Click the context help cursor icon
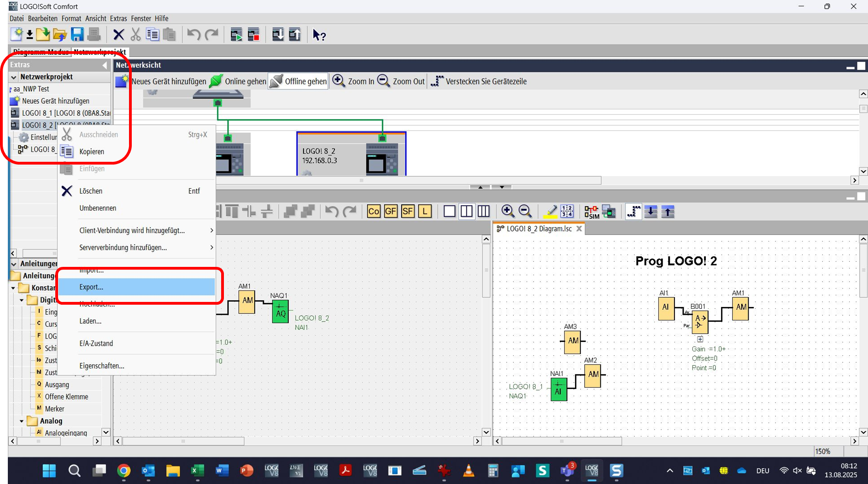This screenshot has width=868, height=484. click(319, 35)
